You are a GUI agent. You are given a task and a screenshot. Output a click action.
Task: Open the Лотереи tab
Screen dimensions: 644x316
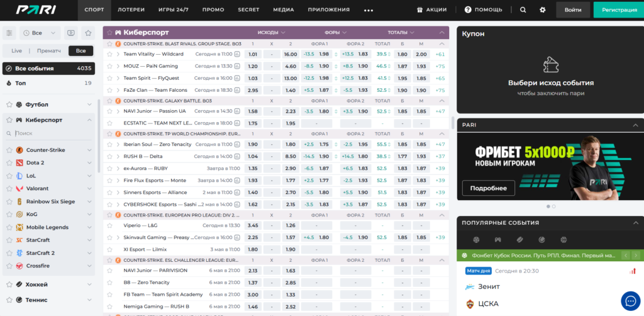click(x=131, y=10)
